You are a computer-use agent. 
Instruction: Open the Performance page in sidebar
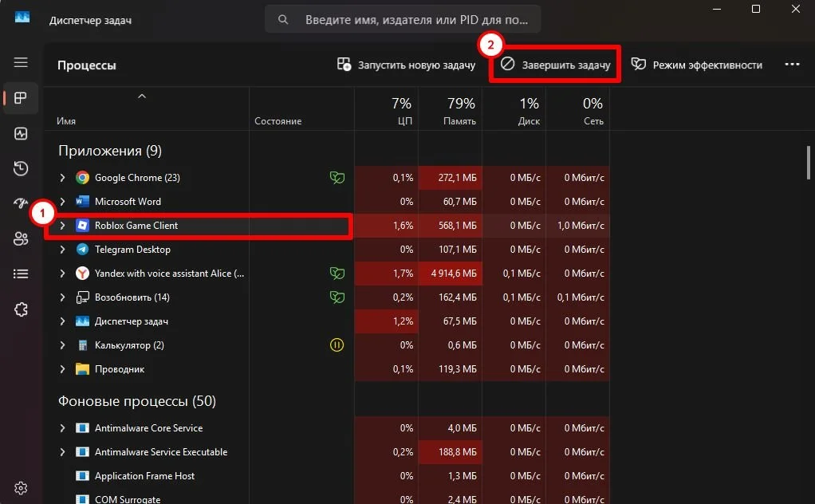(x=21, y=133)
